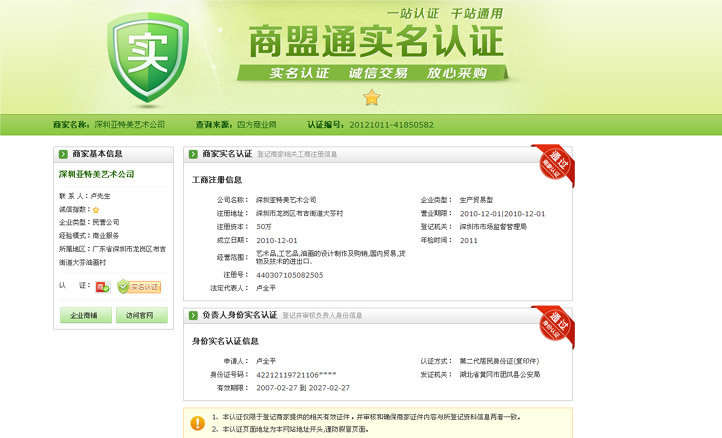
Task: Click the 商盟通实名认证 banner title
Action: pos(376,41)
